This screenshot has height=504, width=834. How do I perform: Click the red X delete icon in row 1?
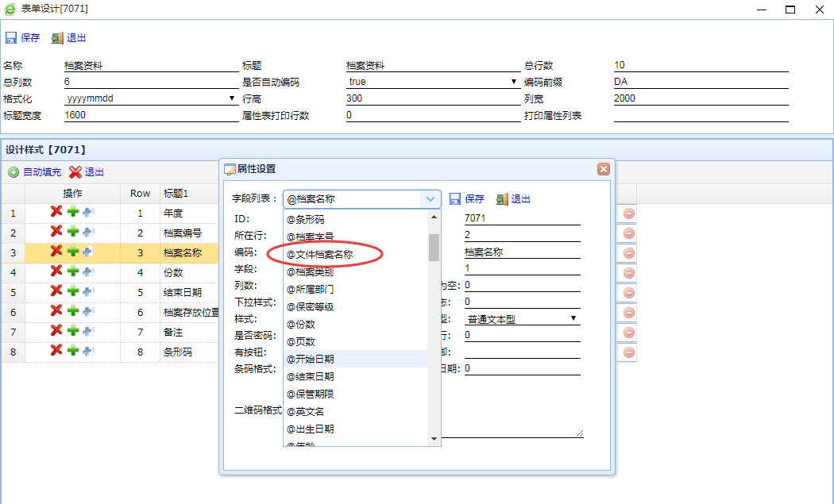(x=56, y=211)
